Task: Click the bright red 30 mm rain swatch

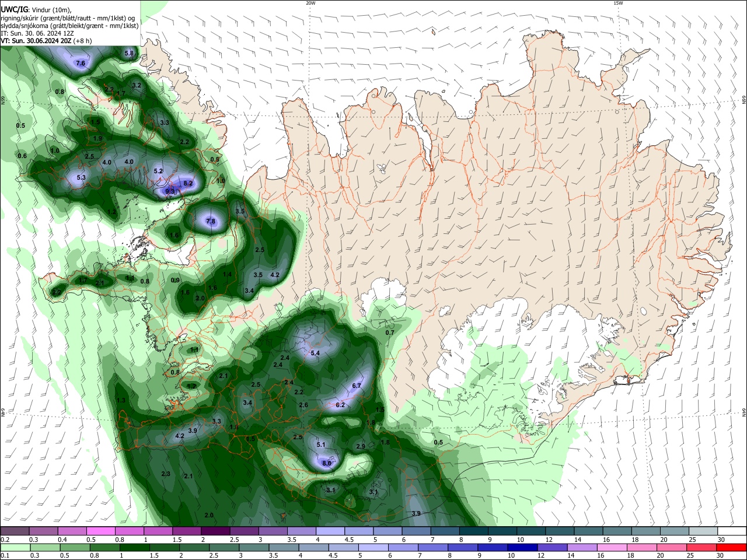Action: pos(731,548)
